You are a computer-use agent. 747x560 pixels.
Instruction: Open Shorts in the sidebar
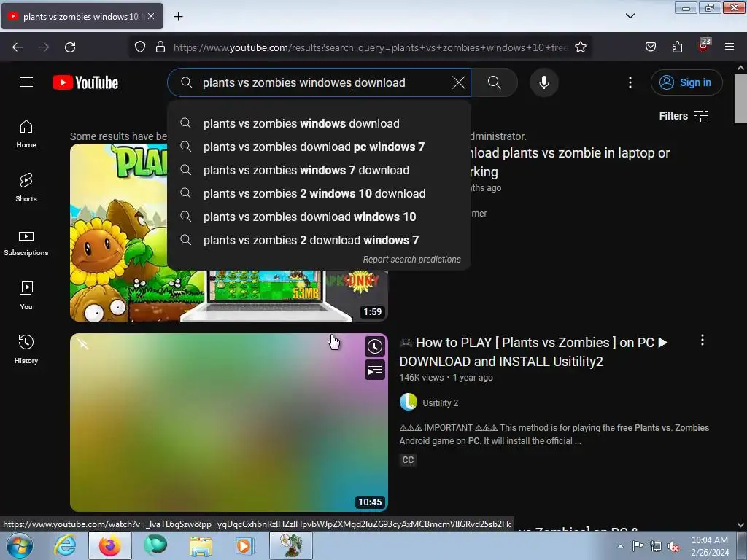tap(26, 187)
